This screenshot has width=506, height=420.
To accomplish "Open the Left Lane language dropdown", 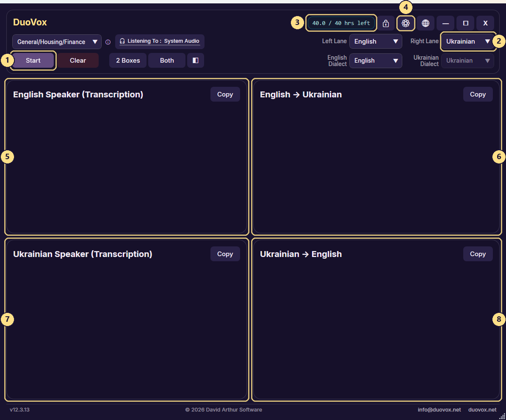I will click(x=376, y=41).
